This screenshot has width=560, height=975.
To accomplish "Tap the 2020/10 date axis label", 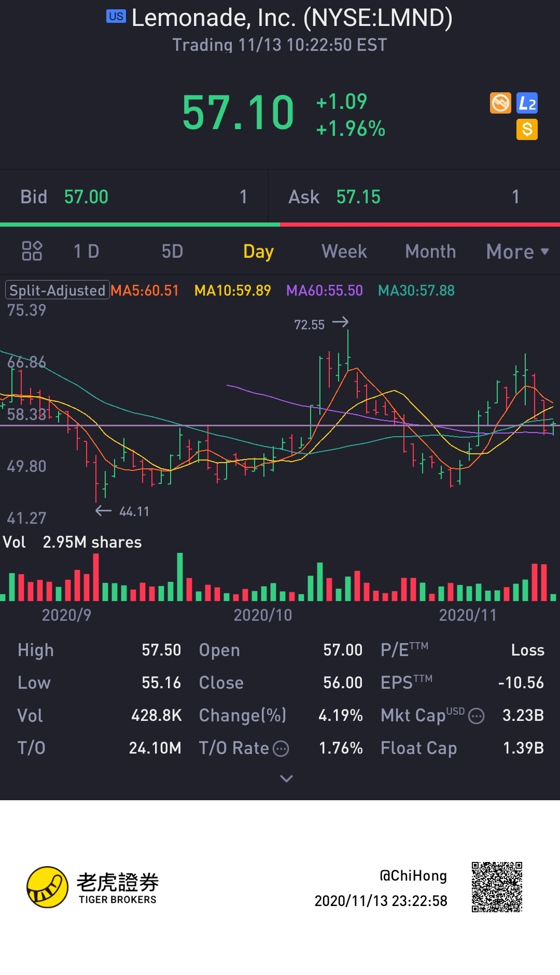I will [x=263, y=615].
